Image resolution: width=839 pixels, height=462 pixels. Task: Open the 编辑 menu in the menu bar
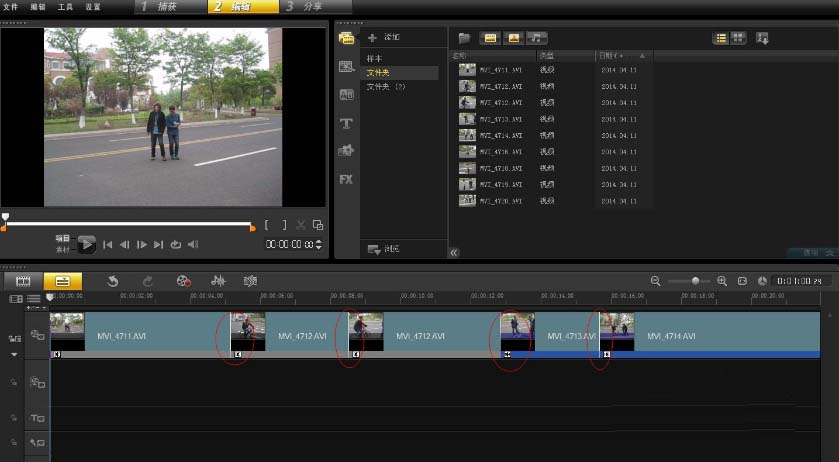pos(38,7)
